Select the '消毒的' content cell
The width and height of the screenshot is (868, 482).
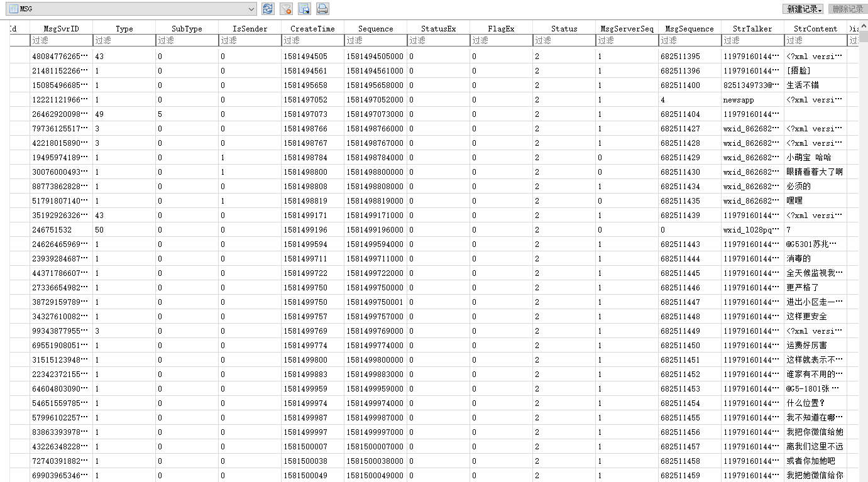click(x=816, y=259)
